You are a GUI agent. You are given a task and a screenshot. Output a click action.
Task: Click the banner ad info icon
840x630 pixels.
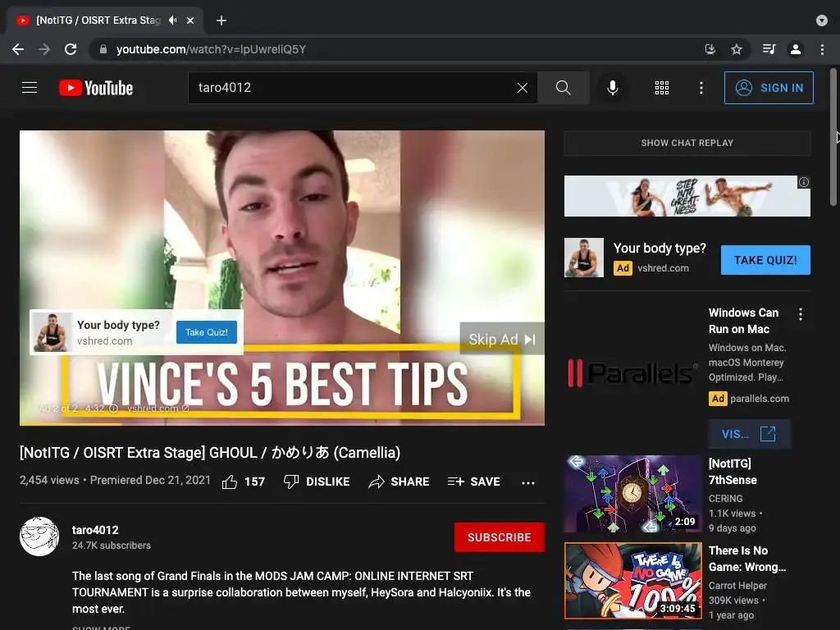(x=804, y=182)
